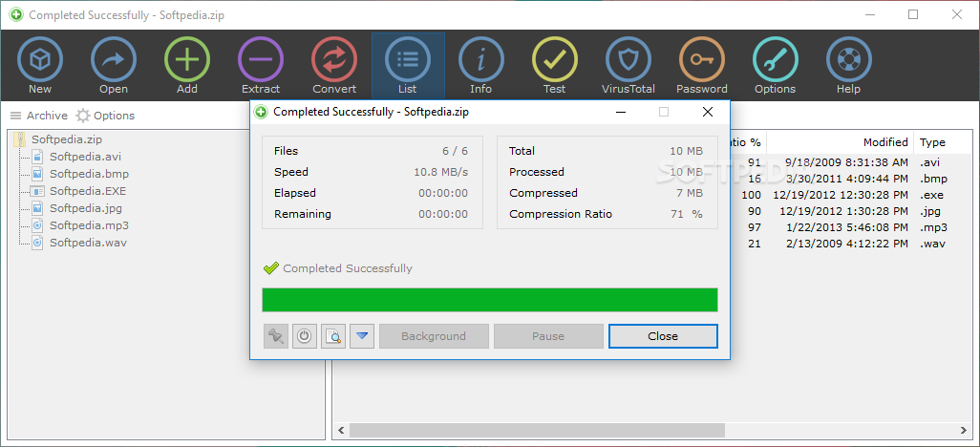Click the New archive toolbar icon

[40, 60]
